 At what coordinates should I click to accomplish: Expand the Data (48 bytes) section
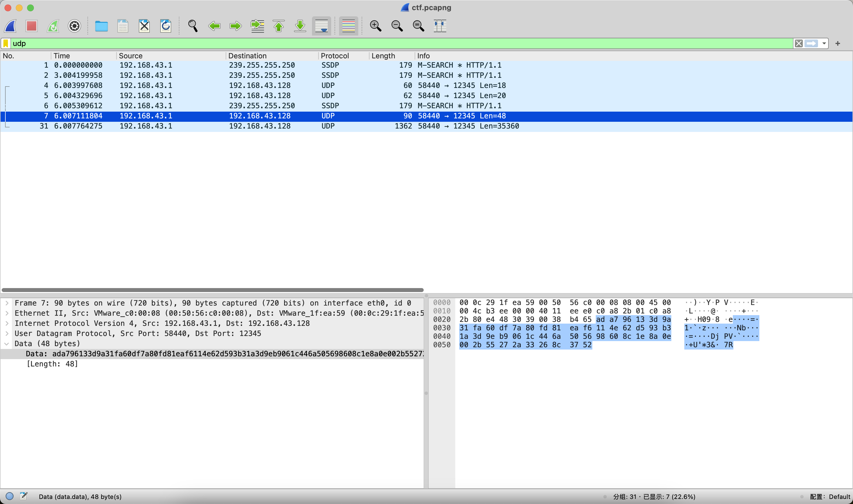tap(6, 343)
